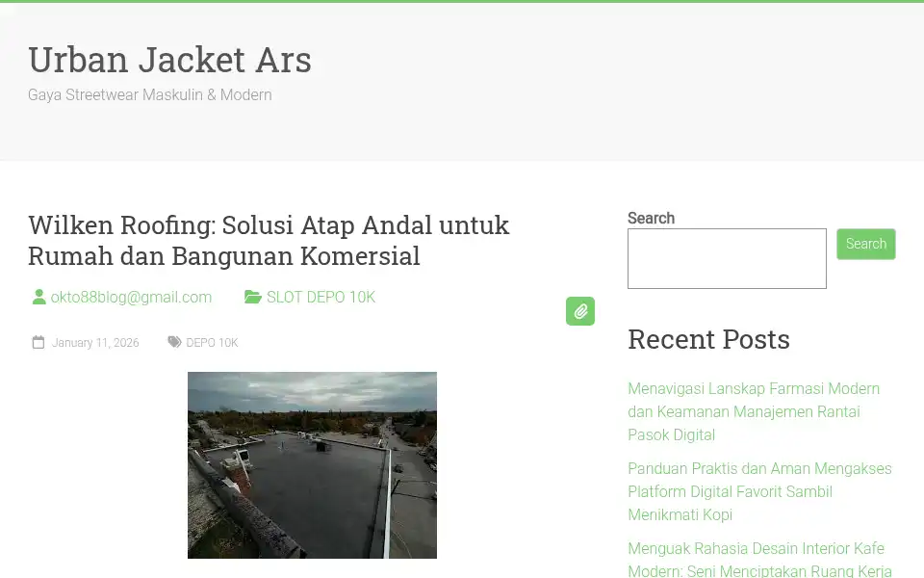Click the green paperclip attachment icon
Image resolution: width=924 pixels, height=578 pixels.
tap(580, 311)
